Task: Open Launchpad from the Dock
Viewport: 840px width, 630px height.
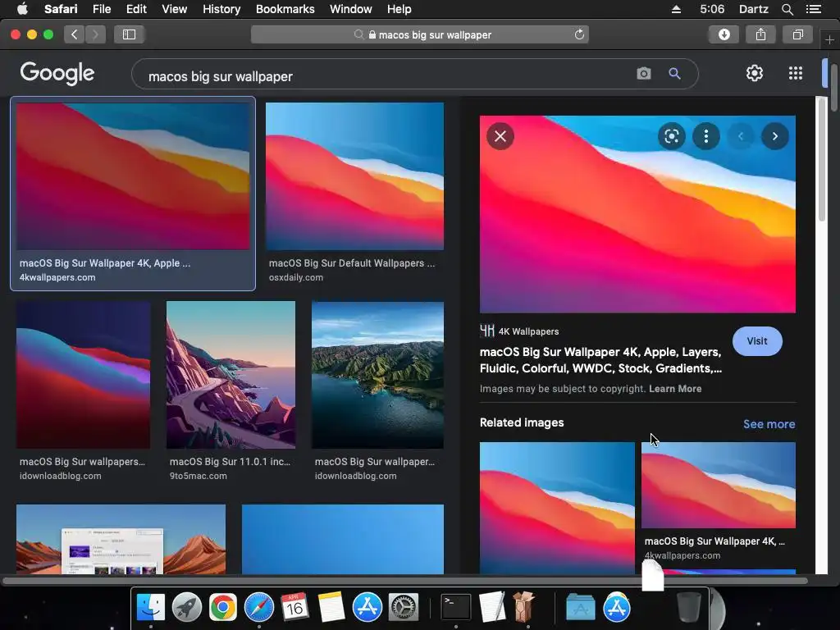Action: coord(186,608)
